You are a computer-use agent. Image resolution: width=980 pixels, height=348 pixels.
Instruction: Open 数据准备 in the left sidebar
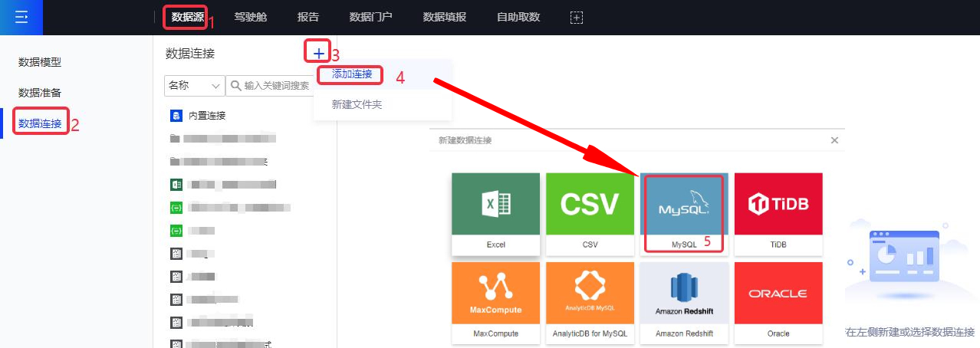tap(40, 93)
